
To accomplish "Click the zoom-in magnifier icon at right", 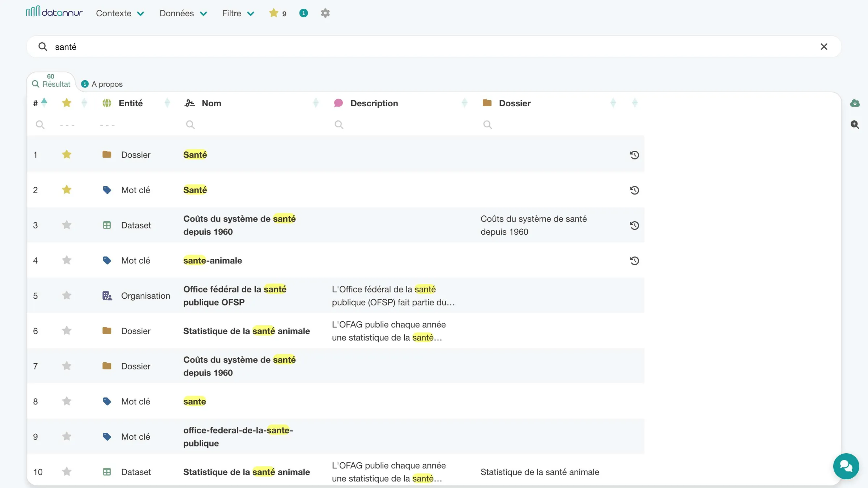I will 855,125.
